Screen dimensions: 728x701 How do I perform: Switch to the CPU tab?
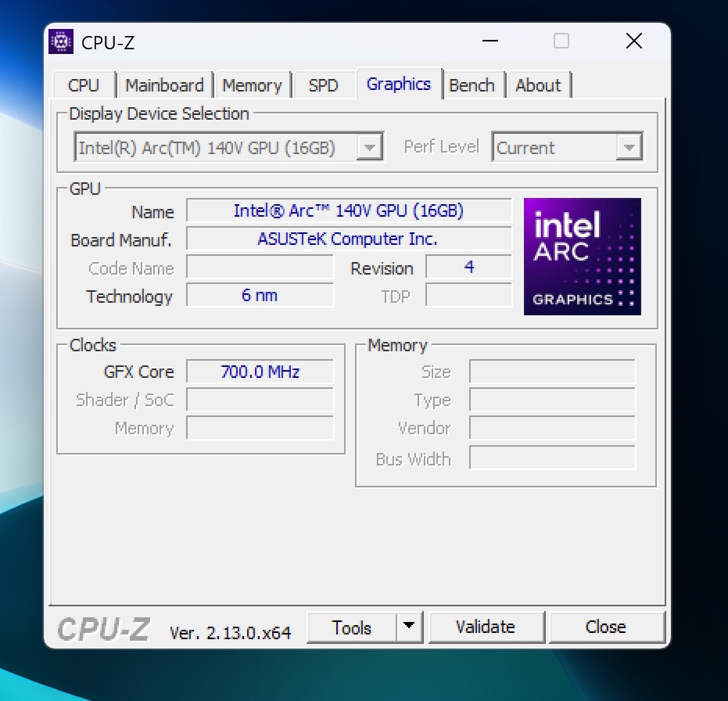84,85
